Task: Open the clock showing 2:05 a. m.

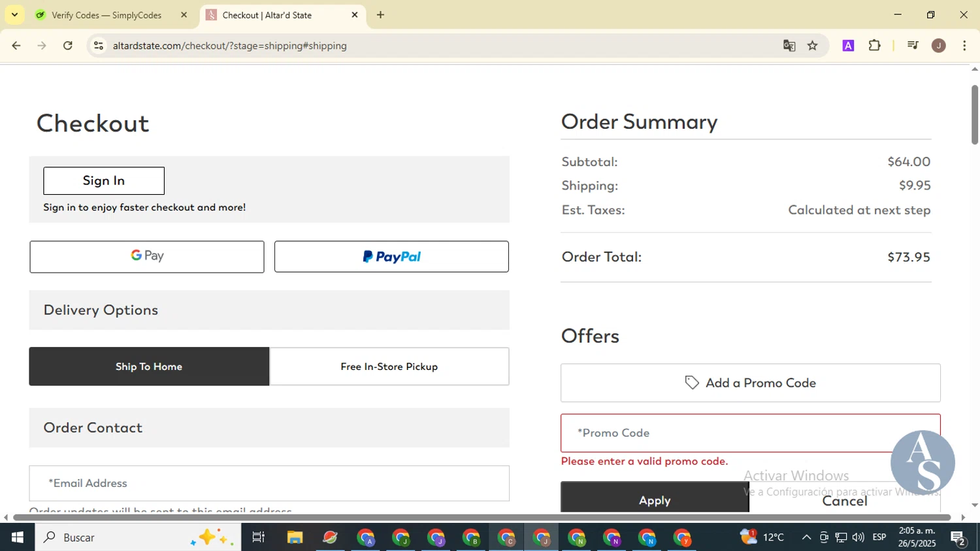Action: (x=917, y=537)
